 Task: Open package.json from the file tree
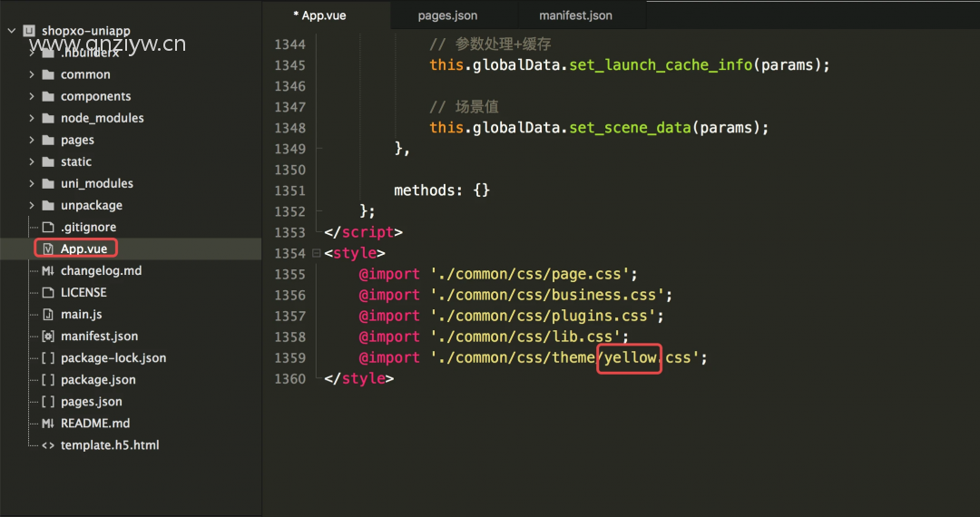click(x=98, y=380)
